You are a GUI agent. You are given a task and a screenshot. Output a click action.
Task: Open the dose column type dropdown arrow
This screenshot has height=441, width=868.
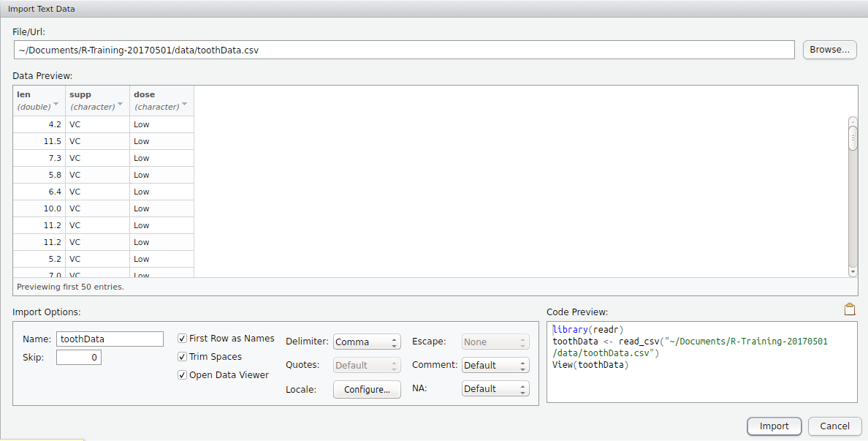pos(185,105)
